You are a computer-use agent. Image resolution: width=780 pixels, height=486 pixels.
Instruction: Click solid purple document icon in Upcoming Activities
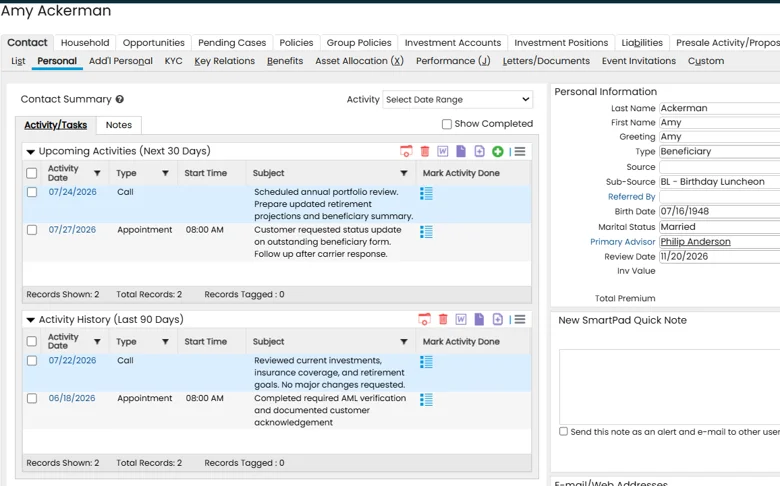click(461, 151)
